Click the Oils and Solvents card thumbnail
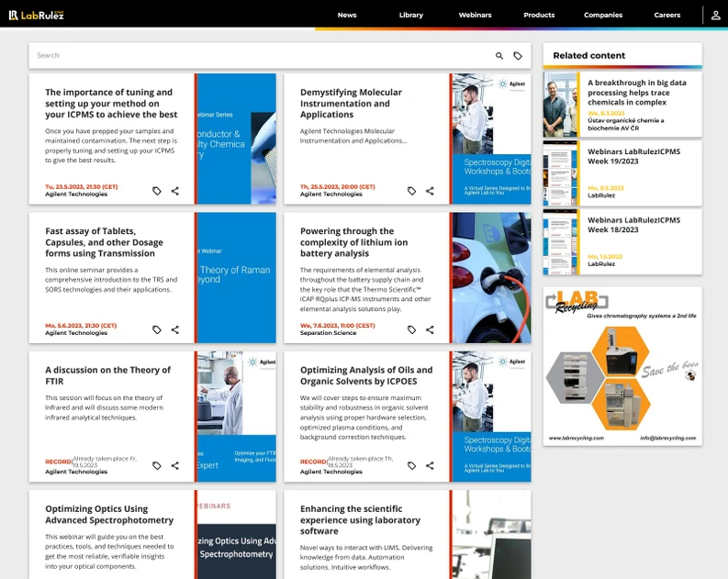 (492, 417)
